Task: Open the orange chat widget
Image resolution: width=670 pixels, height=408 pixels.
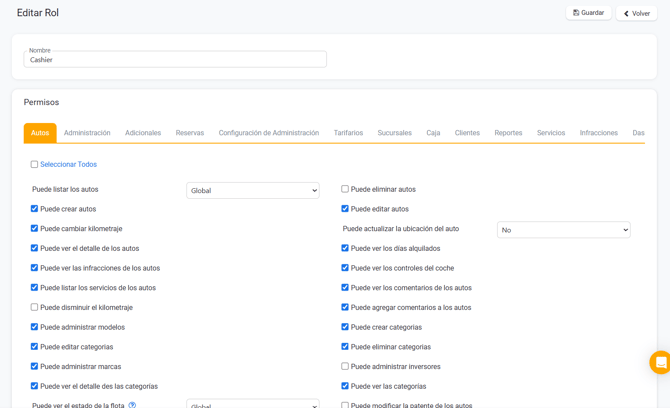Action: click(x=659, y=362)
